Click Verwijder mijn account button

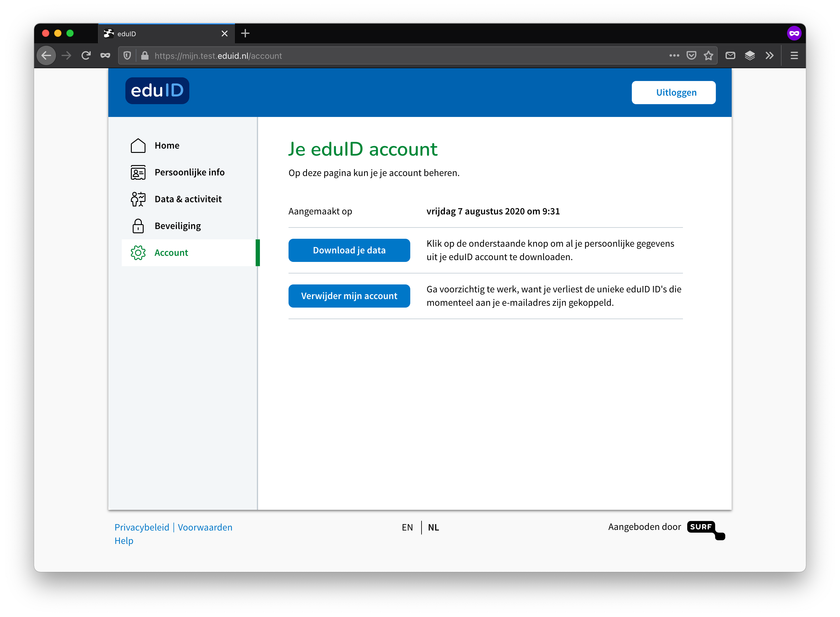(349, 296)
